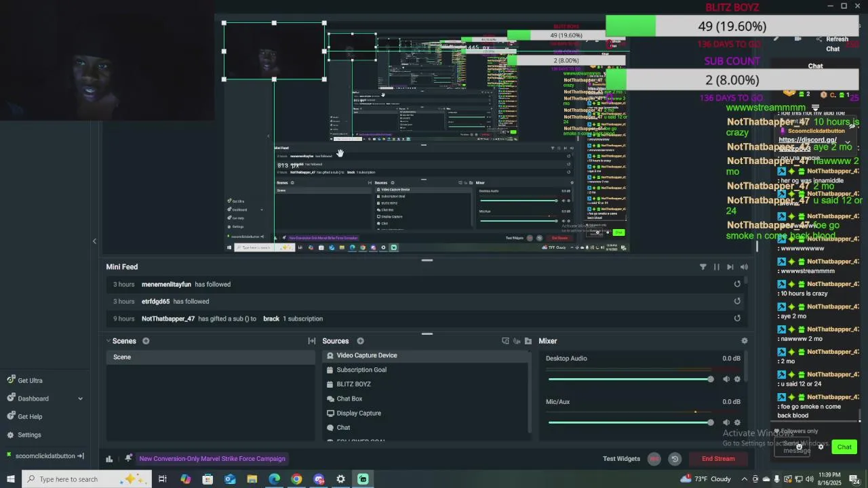Select the Scene item in Scenes list
The height and width of the screenshot is (488, 868).
pos(210,357)
